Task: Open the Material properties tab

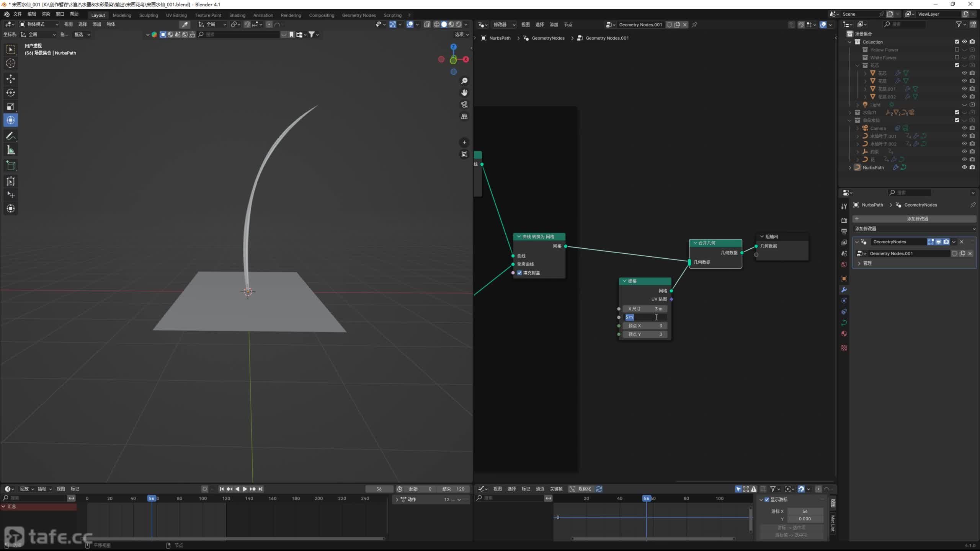Action: 844,334
